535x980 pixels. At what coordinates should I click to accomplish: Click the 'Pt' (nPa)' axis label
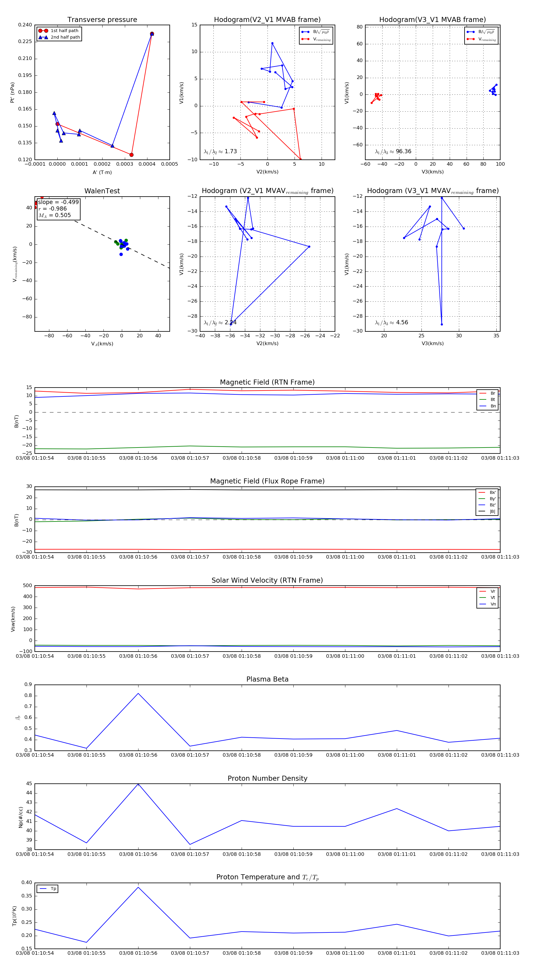[x=12, y=92]
